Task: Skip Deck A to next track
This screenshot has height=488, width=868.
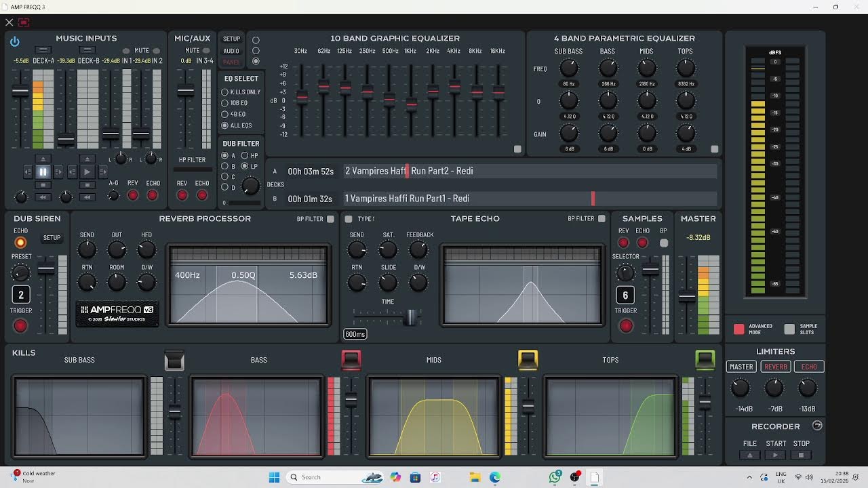Action: coord(58,172)
